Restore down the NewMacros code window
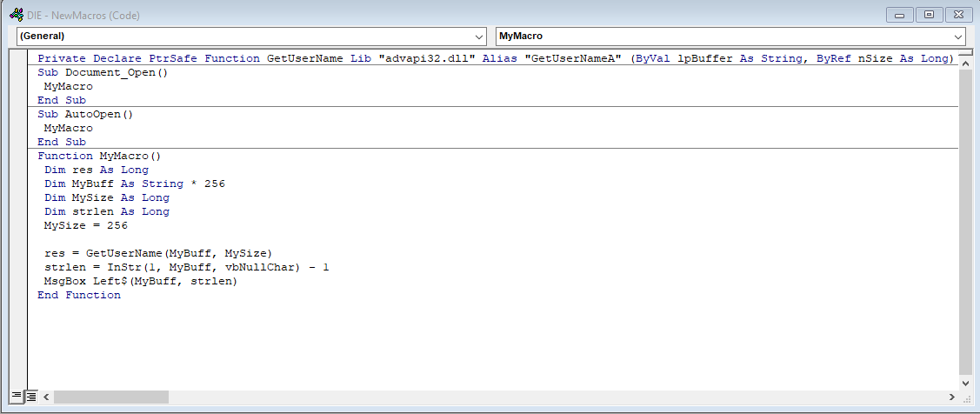This screenshot has width=980, height=414. click(x=930, y=15)
